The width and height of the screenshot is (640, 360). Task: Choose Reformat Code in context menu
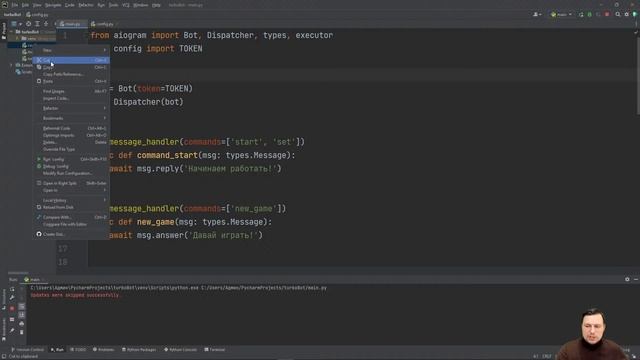tap(71, 128)
